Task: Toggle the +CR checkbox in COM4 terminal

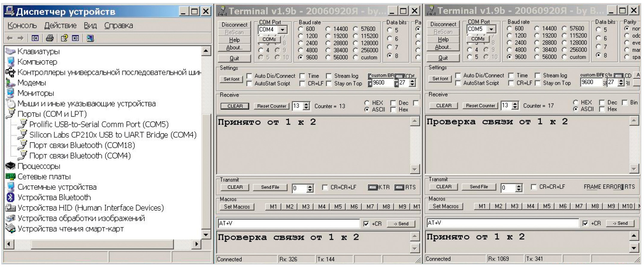Action: tap(366, 224)
